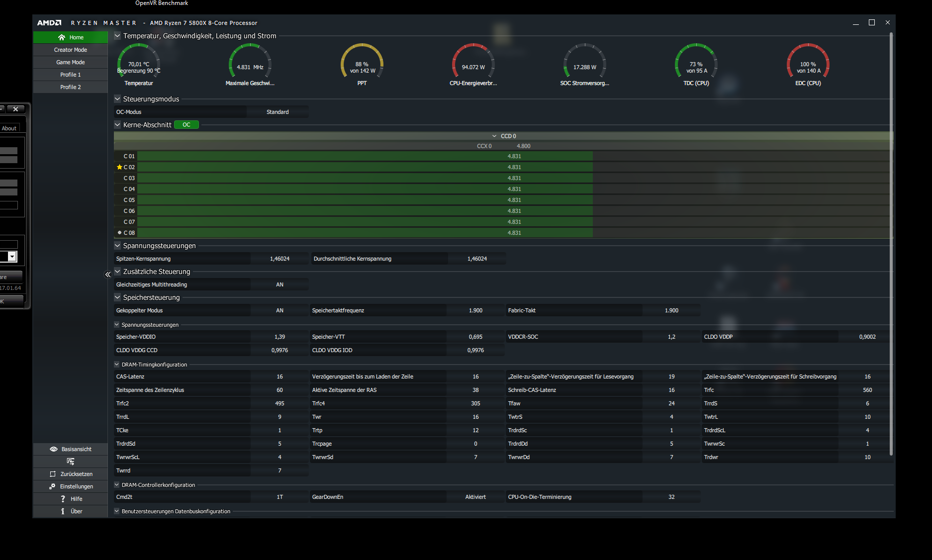Close the small window behind on the left

click(x=15, y=109)
